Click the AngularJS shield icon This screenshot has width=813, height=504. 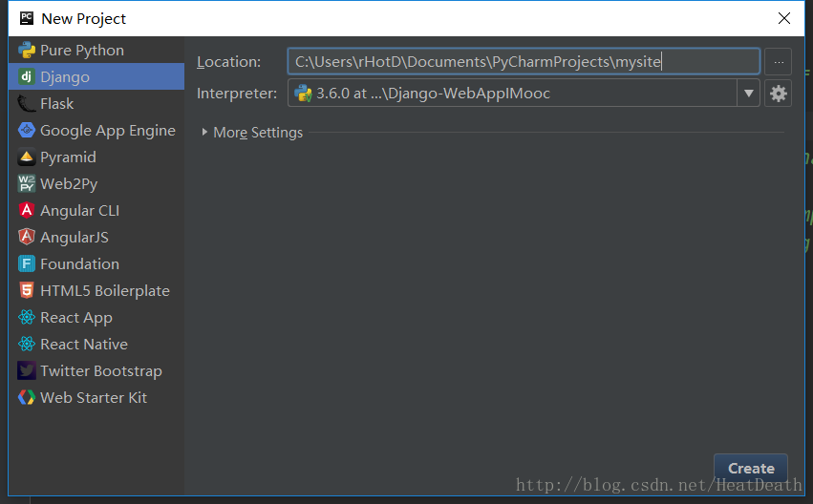27,237
